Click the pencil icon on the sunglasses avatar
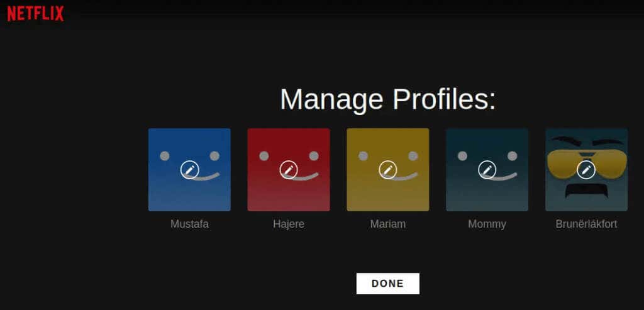 point(586,170)
